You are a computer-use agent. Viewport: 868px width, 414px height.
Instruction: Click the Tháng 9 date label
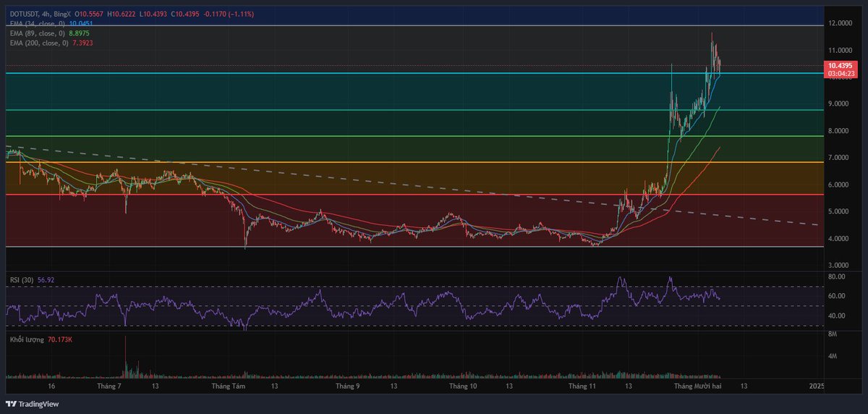(348, 387)
